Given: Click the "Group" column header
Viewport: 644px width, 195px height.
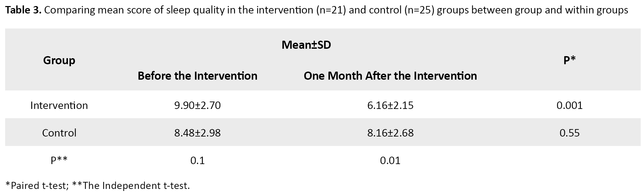Looking at the screenshot, I should coord(59,61).
